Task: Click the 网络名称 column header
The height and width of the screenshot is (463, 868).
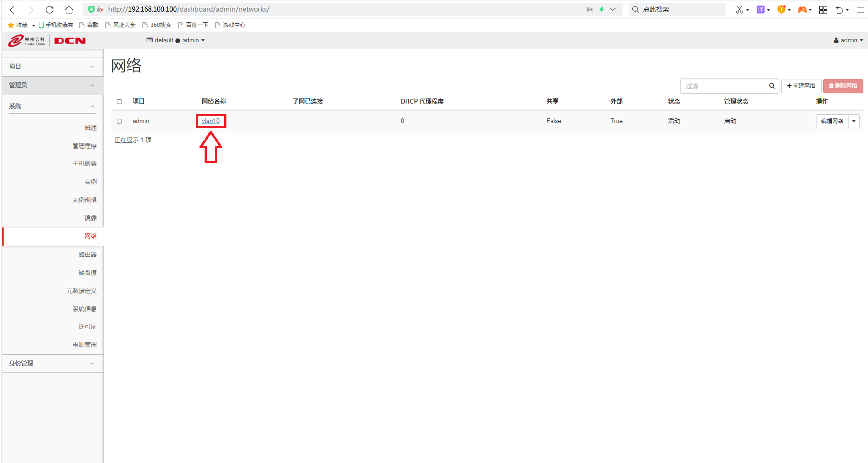Action: click(214, 101)
